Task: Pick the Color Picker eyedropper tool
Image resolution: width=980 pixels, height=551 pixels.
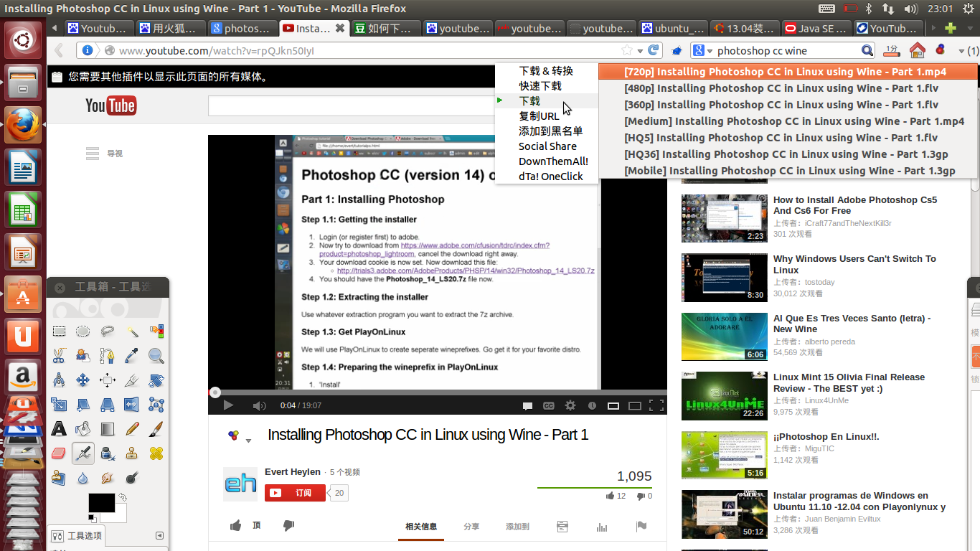Action: coord(132,356)
